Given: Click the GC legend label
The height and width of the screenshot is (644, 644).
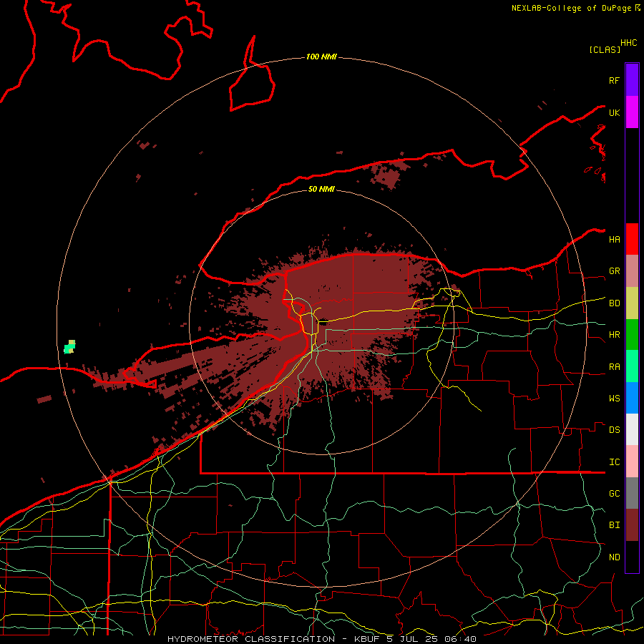Looking at the screenshot, I should 615,494.
